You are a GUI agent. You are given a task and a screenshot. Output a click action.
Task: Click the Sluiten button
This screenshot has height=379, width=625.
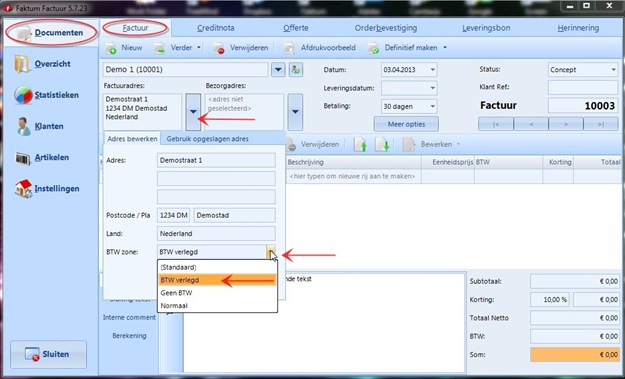point(48,354)
